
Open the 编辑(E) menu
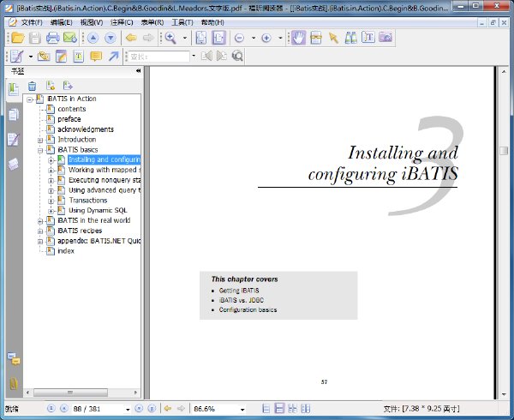[62, 22]
